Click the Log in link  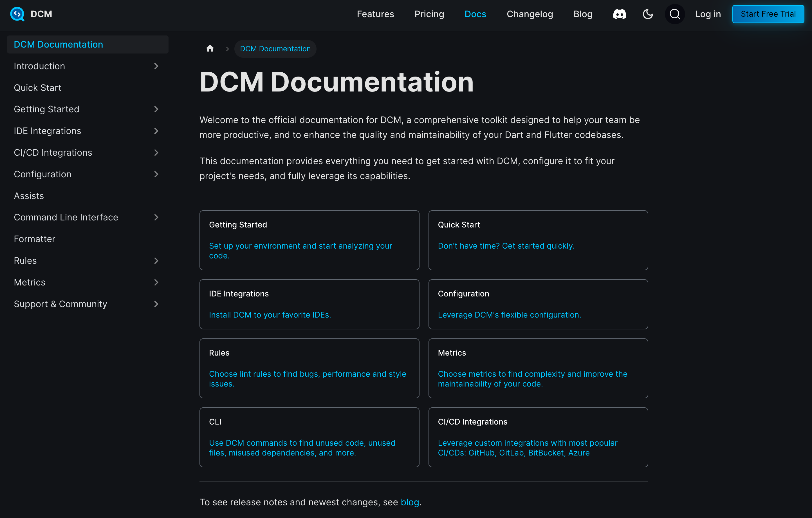(707, 14)
